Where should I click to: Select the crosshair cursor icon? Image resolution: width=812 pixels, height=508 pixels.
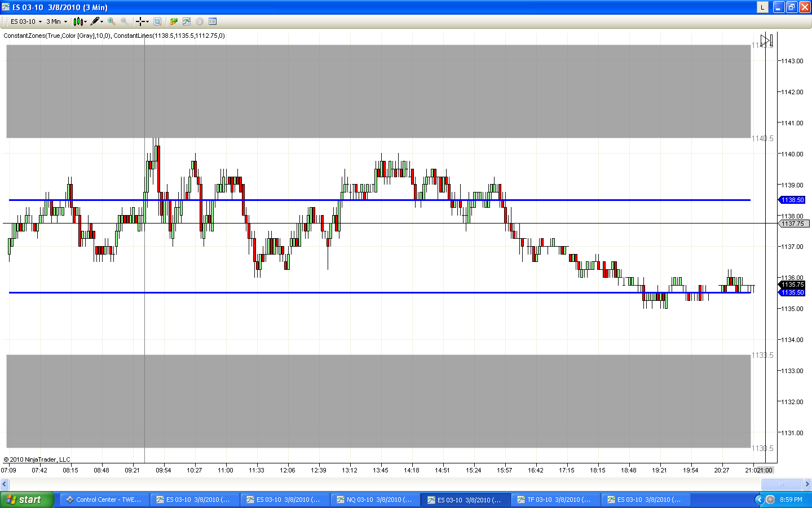tap(140, 21)
